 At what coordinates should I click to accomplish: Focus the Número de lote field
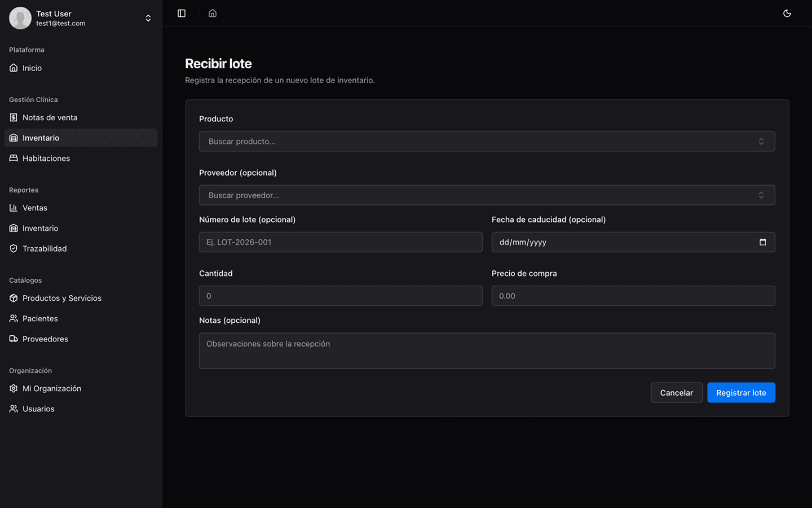coord(341,242)
